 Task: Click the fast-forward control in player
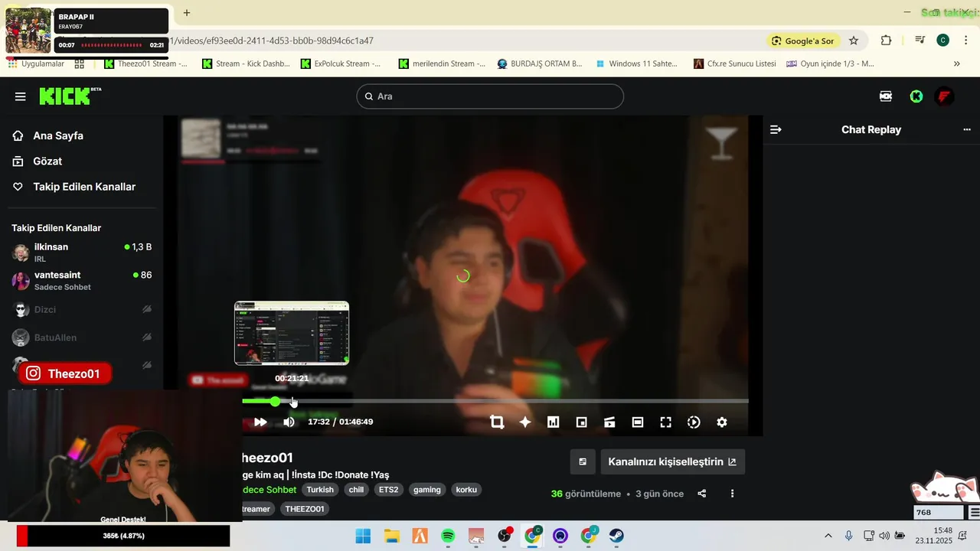(260, 422)
